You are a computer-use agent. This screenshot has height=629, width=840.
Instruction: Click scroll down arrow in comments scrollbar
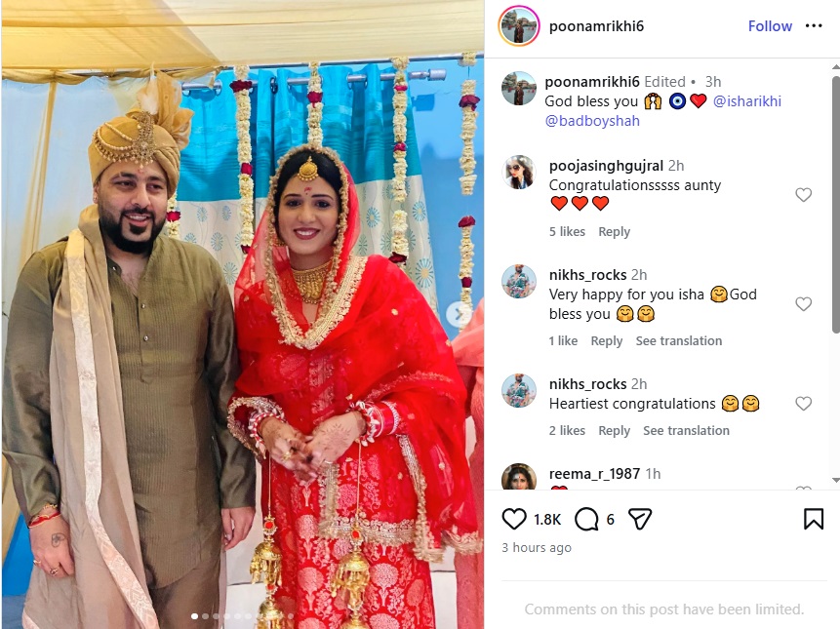pos(835,480)
